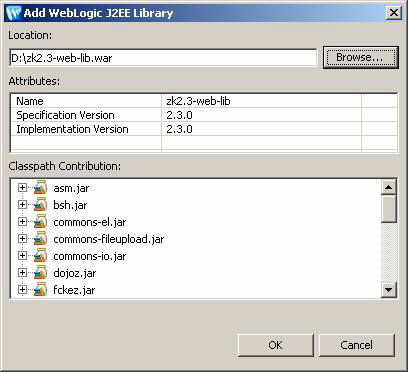Open the Browse... file chooser
The height and width of the screenshot is (372, 408).
361,57
